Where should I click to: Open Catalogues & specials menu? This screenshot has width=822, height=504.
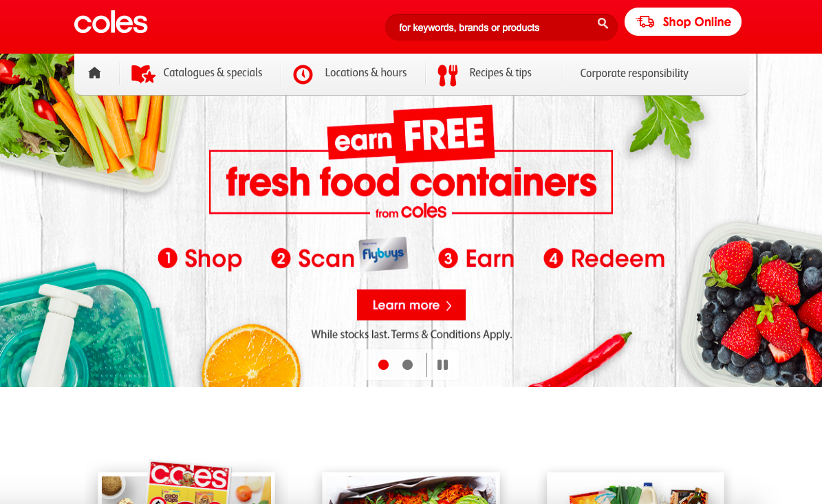click(213, 73)
